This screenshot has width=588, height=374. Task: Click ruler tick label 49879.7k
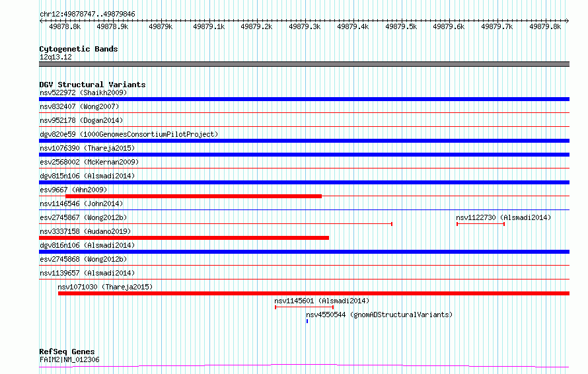pyautogui.click(x=497, y=26)
